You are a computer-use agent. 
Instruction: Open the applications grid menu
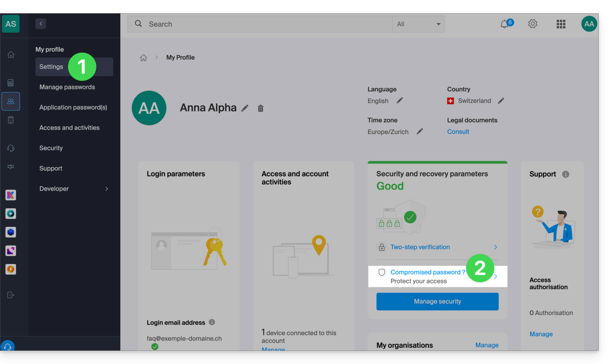click(x=561, y=24)
